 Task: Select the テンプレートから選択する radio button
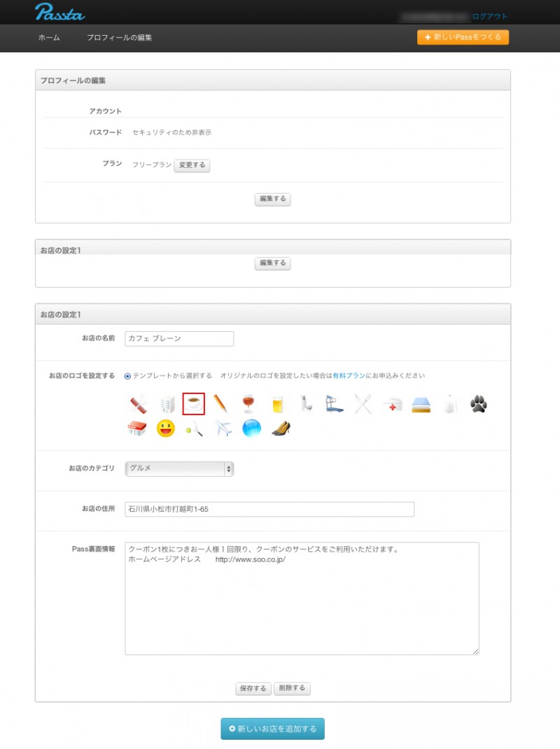coord(127,376)
